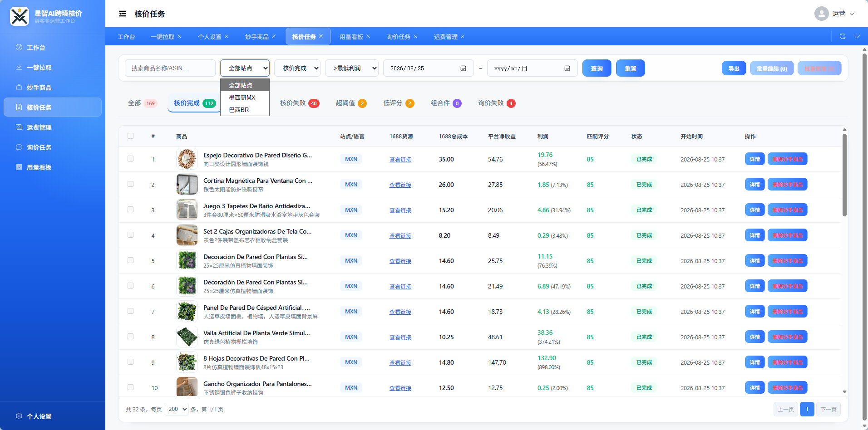Toggle the hamburger sidebar collapse icon

point(123,14)
